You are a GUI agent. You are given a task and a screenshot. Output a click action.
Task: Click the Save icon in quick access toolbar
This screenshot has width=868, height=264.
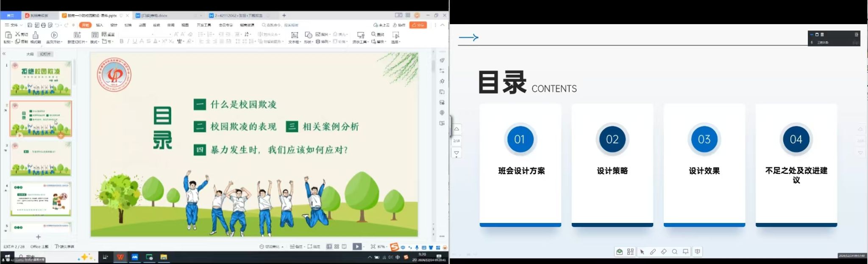coord(30,25)
